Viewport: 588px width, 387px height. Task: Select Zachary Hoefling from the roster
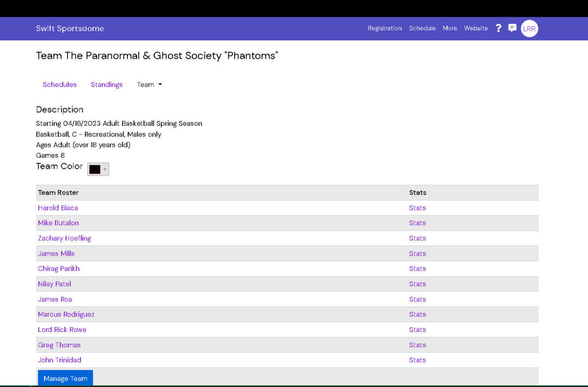point(64,238)
